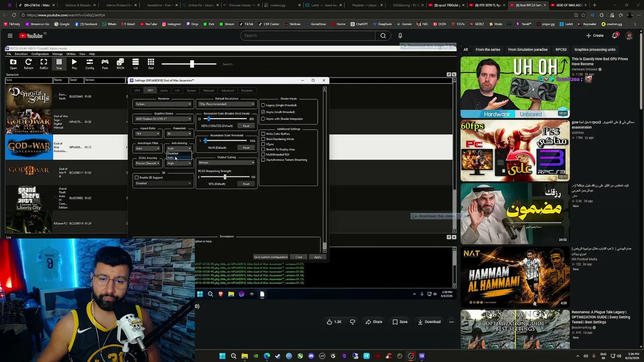Open the Emulator settings tab

[247, 90]
